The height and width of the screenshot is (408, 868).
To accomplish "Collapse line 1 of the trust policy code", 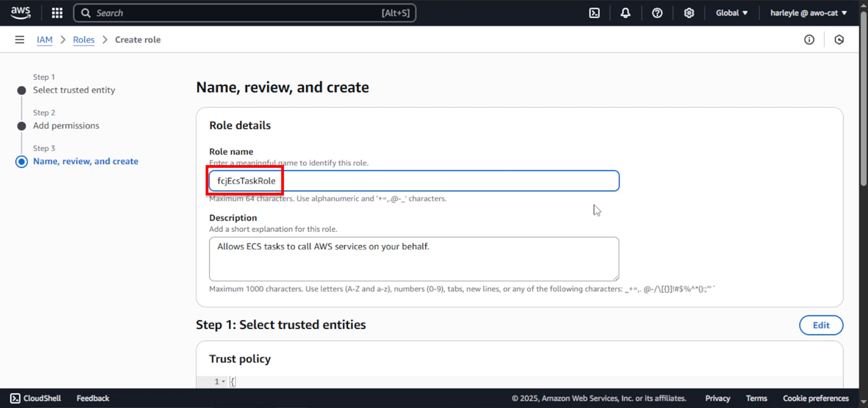I will point(223,381).
